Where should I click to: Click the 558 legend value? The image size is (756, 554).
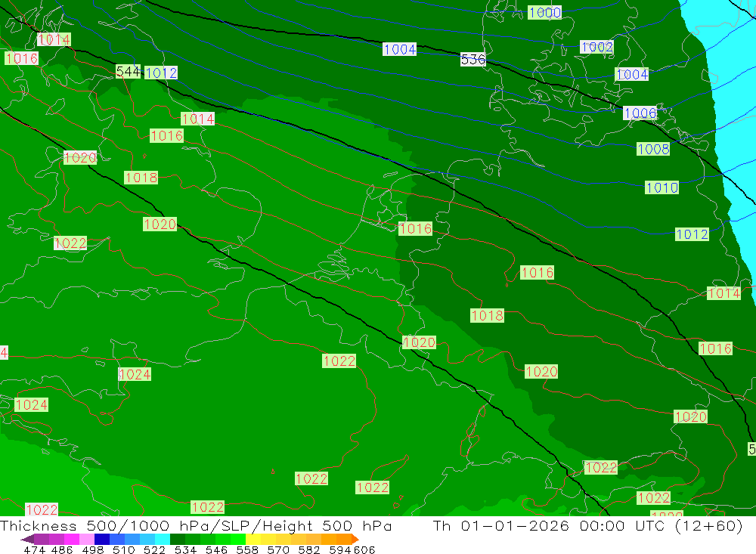pos(247,549)
